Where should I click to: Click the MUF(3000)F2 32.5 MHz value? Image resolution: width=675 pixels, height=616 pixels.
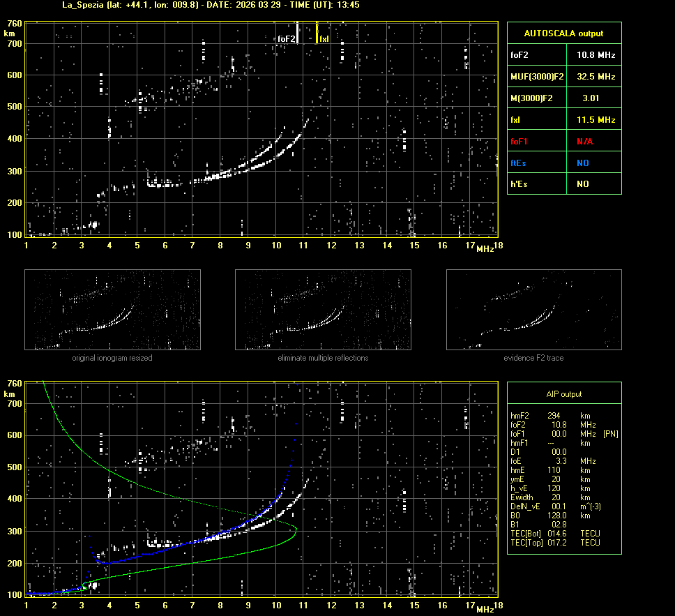[596, 76]
